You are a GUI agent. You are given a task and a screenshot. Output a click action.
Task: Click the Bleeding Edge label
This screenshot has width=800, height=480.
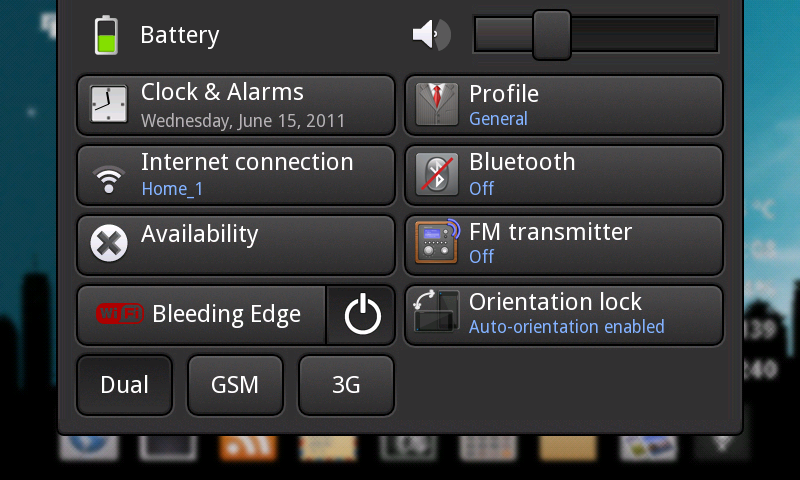[x=227, y=315]
